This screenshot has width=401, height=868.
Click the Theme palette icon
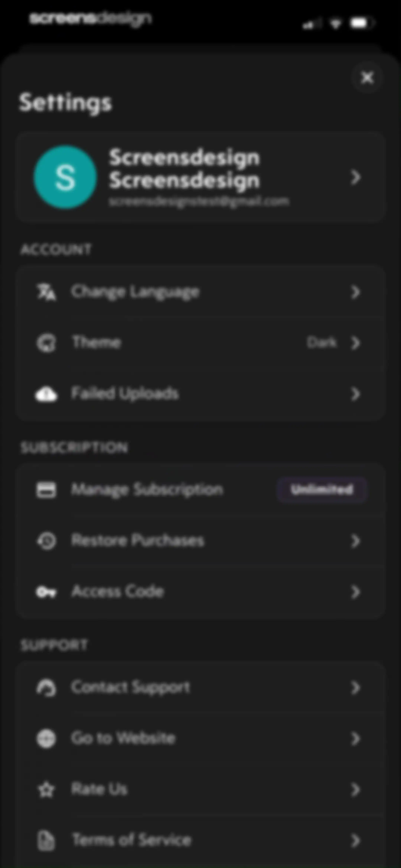pyautogui.click(x=46, y=343)
